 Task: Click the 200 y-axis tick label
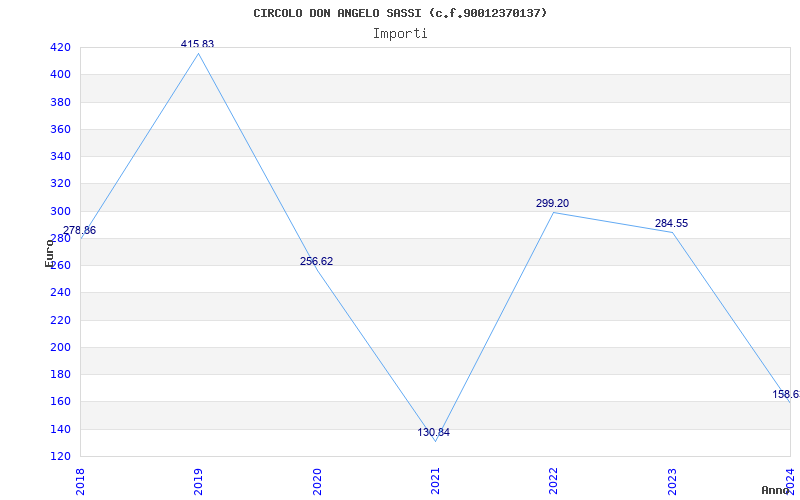click(60, 347)
